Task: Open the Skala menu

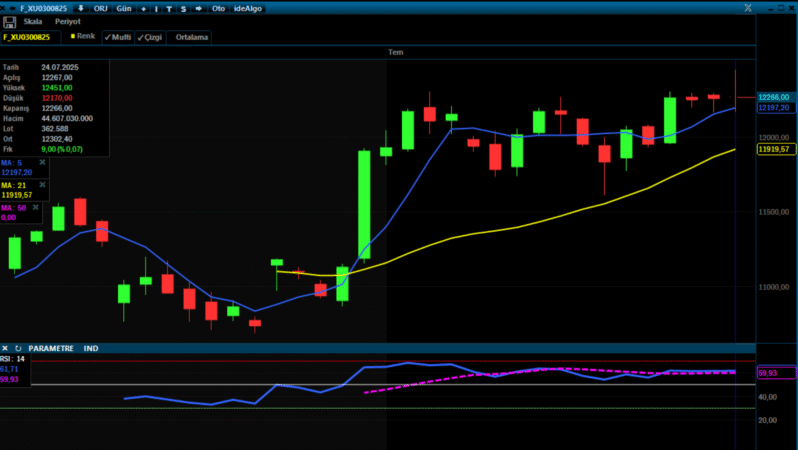Action: (x=33, y=21)
